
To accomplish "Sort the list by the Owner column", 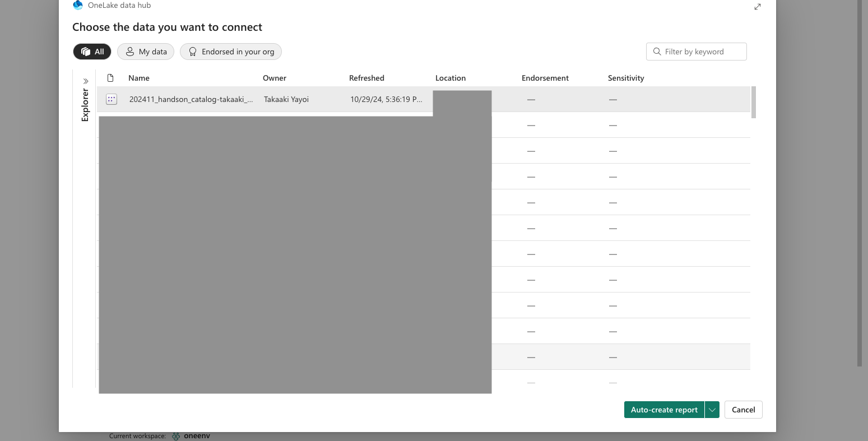I will (275, 78).
